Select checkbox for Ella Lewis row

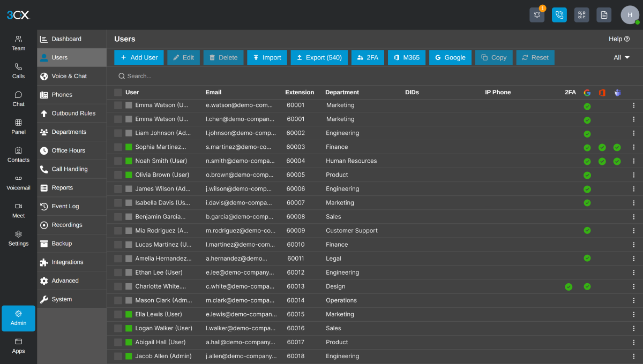[x=118, y=315]
